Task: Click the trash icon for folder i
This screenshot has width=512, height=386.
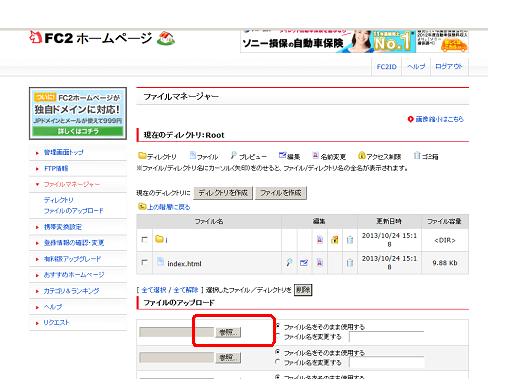Action: pyautogui.click(x=350, y=240)
